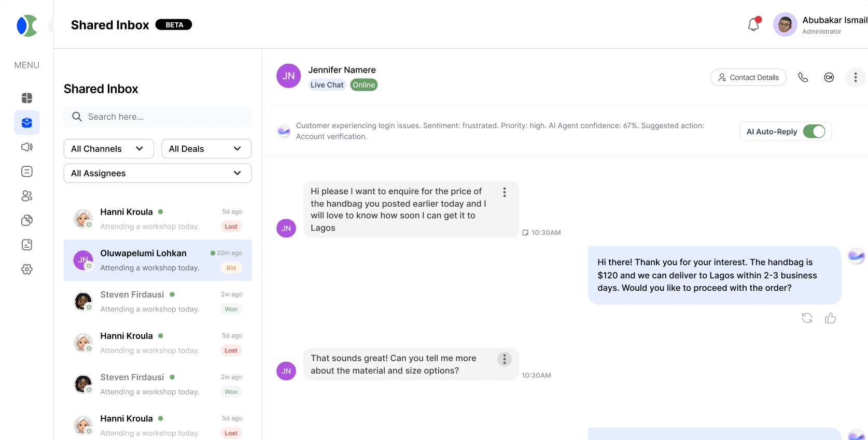
Task: Open first Hanni Kroula conversation
Action: coord(158,219)
